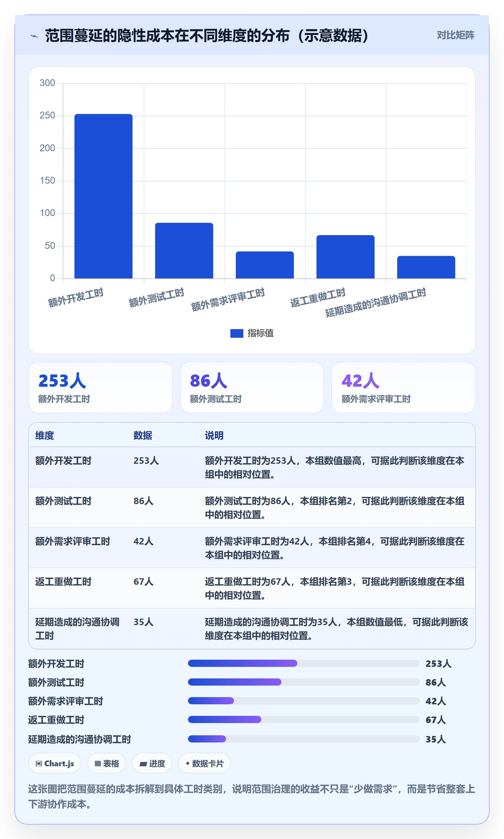The image size is (504, 839).
Task: Click the 指标值 legend color swatch
Action: coord(237,333)
